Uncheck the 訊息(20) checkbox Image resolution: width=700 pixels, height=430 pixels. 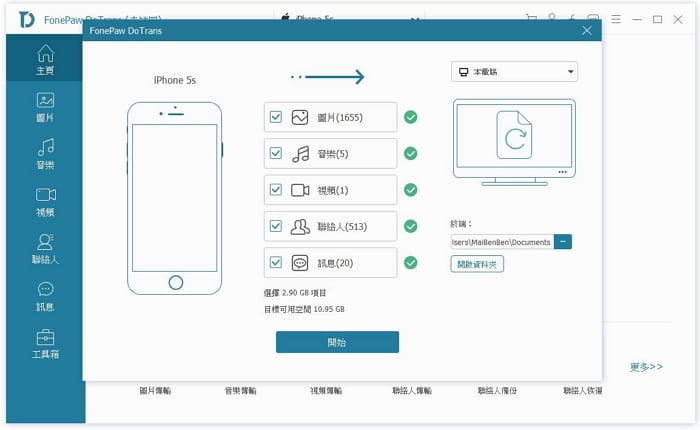coord(276,262)
